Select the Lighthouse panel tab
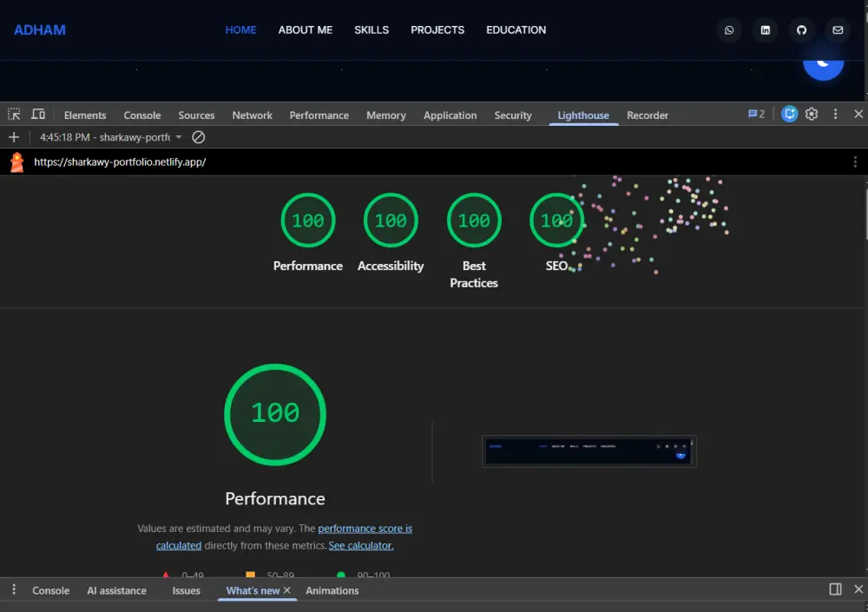This screenshot has height=612, width=868. coord(583,115)
